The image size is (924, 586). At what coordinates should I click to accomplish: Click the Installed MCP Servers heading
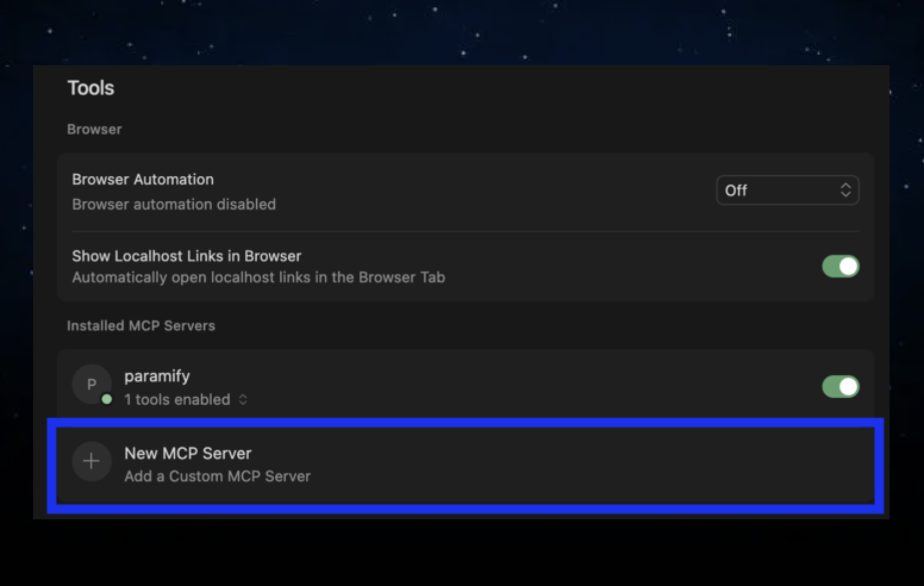coord(141,326)
